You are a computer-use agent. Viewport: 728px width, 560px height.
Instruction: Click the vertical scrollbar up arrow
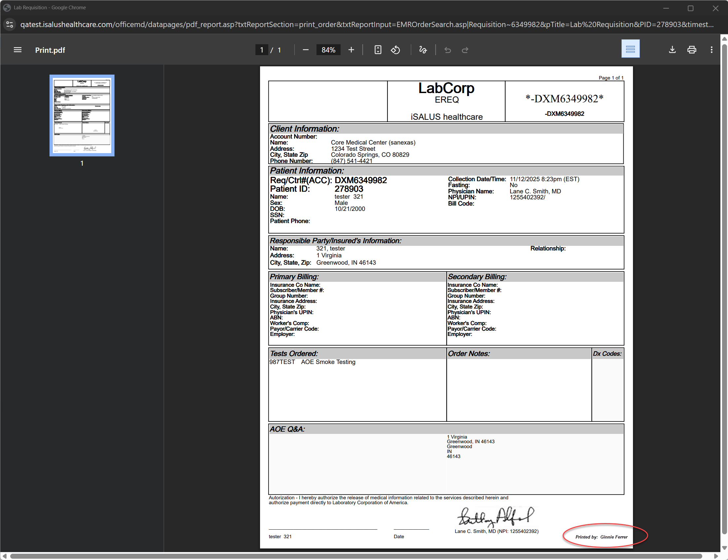pos(724,39)
